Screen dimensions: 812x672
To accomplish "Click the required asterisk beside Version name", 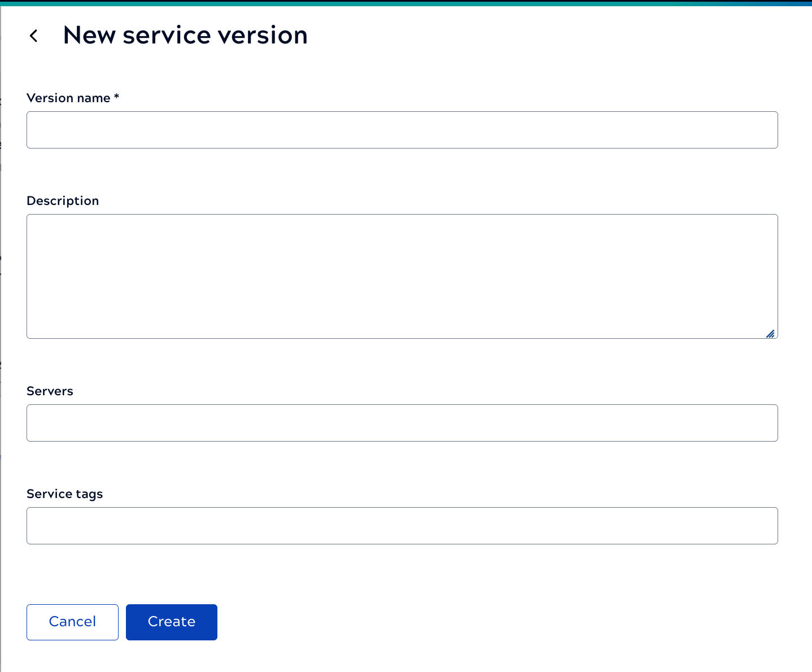I will point(116,97).
